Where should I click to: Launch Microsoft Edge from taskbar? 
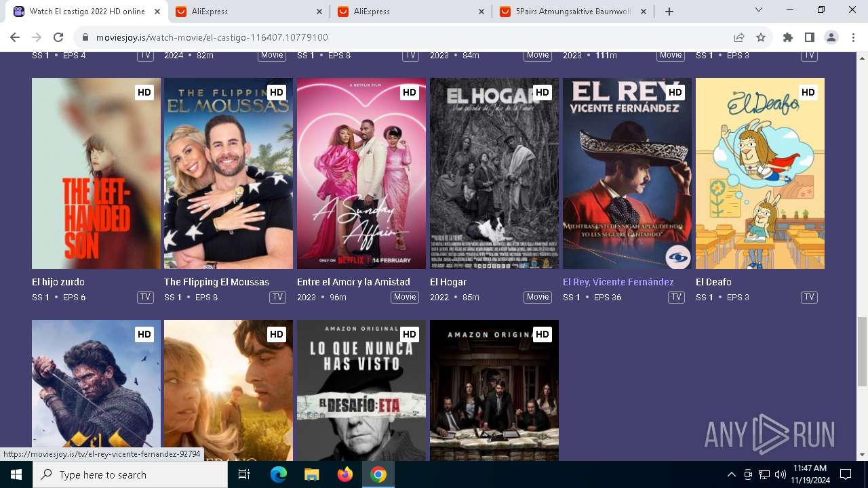[x=279, y=474]
